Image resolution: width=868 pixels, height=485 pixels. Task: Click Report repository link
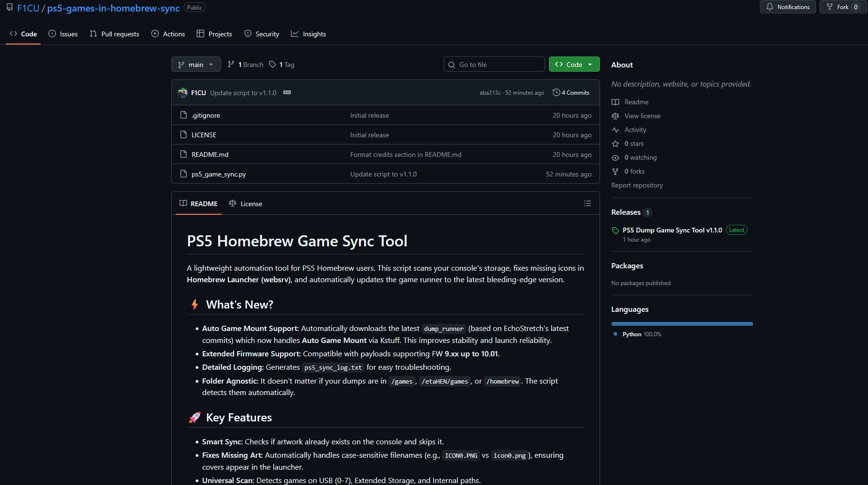tap(637, 185)
